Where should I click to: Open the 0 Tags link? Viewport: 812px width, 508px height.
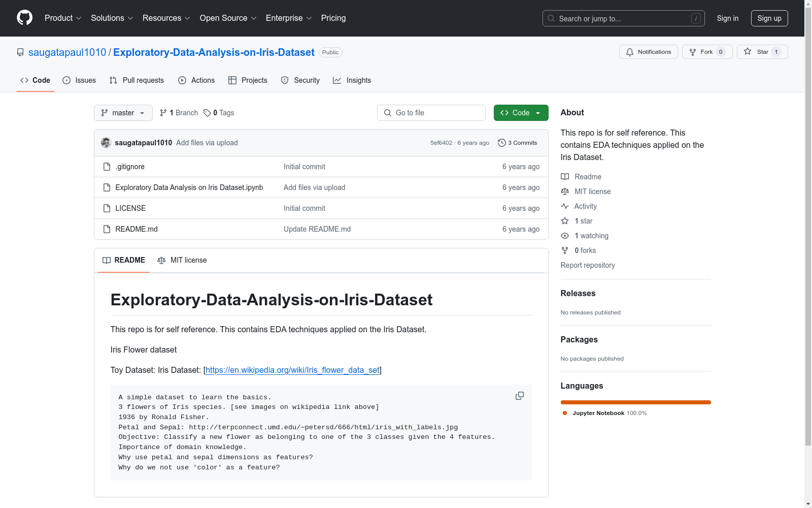[219, 113]
